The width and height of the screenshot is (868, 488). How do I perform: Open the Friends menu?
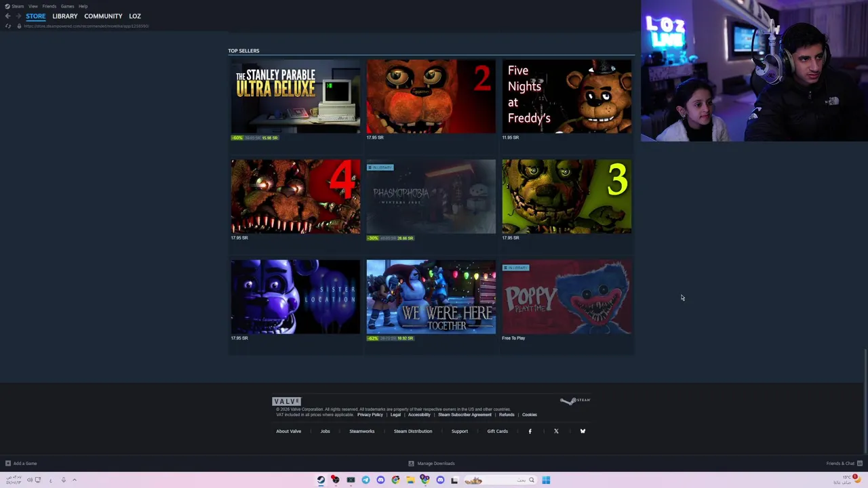[x=50, y=6]
